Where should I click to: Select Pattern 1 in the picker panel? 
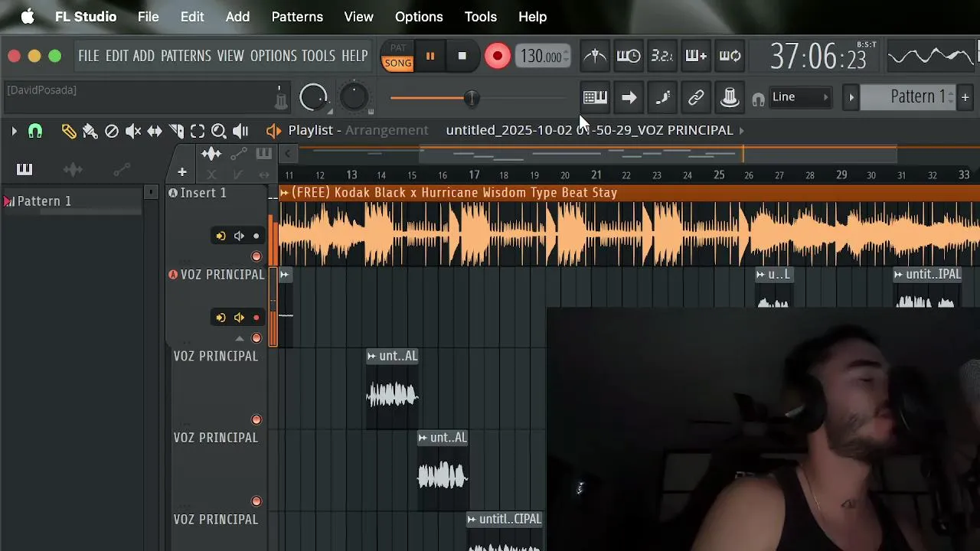click(72, 201)
